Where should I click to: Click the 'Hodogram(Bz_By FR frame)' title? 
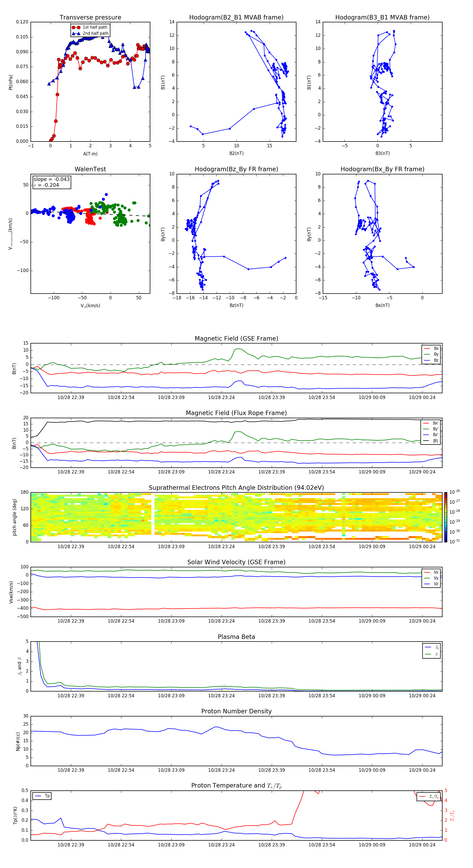pyautogui.click(x=236, y=169)
